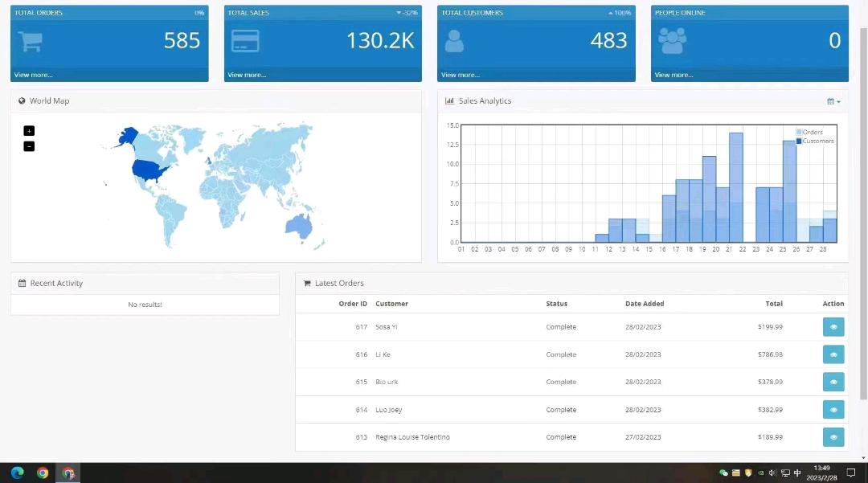Open View more under People Online

click(x=674, y=75)
